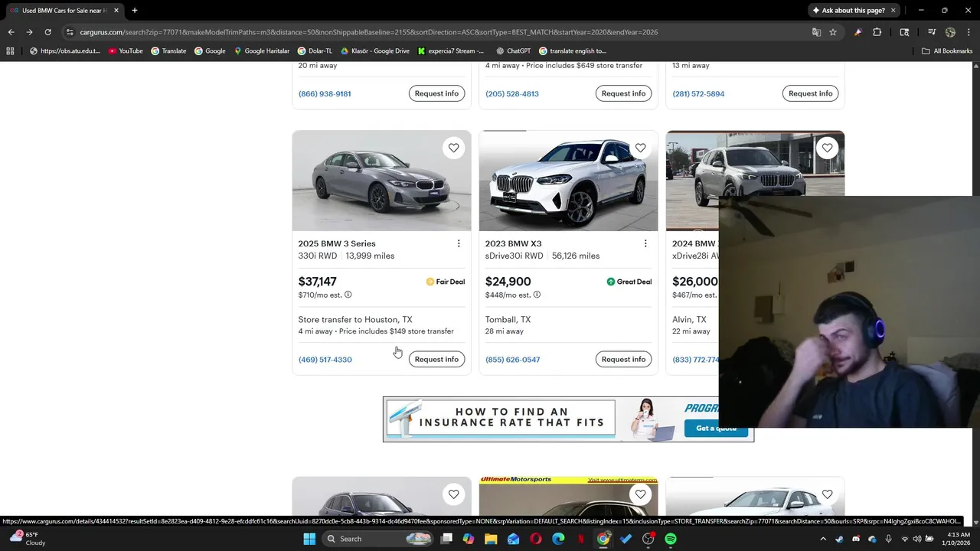Request info for the listing 13 mi away

(x=810, y=93)
